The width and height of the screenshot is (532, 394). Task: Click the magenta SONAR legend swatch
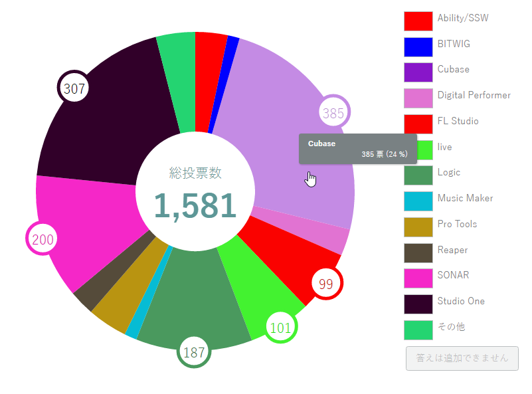pyautogui.click(x=418, y=278)
